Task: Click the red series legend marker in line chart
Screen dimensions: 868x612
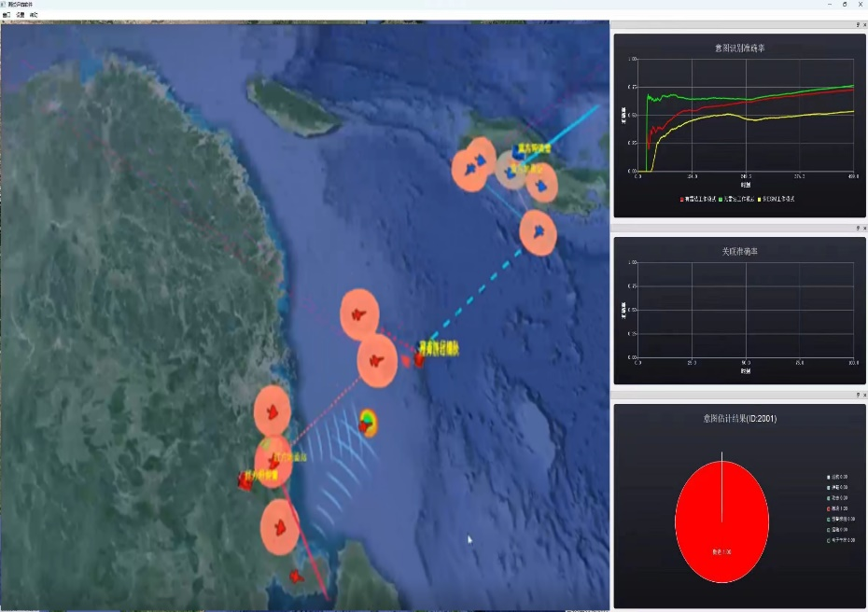Action: pos(681,199)
